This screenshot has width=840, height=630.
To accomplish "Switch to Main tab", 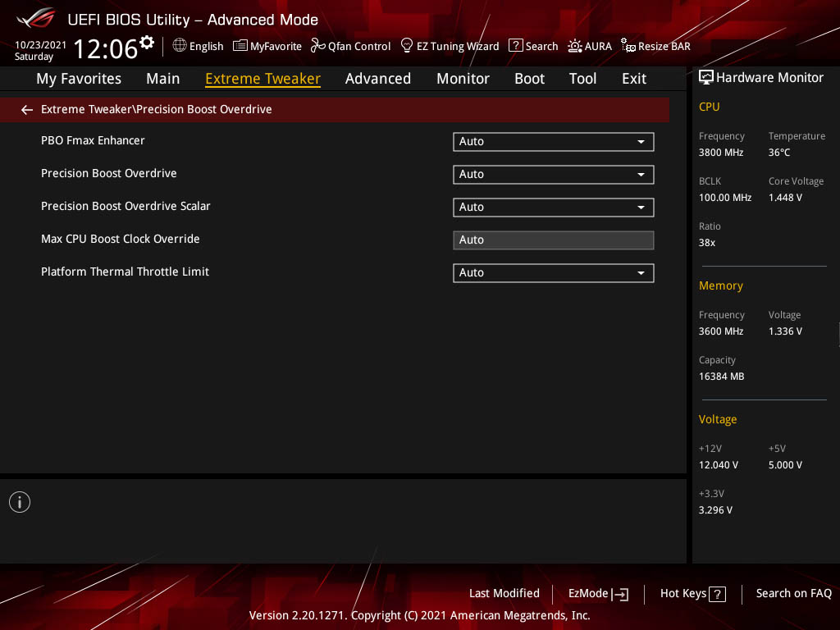I will click(163, 79).
